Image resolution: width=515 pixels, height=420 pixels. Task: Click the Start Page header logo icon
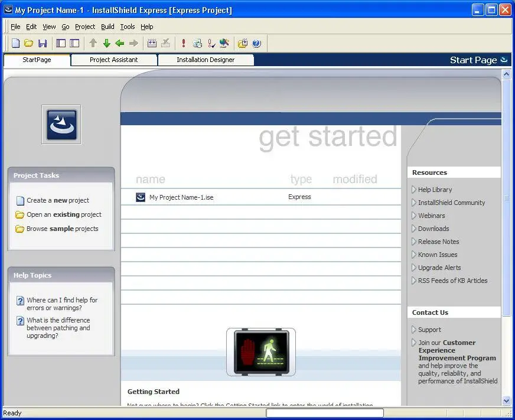[504, 60]
